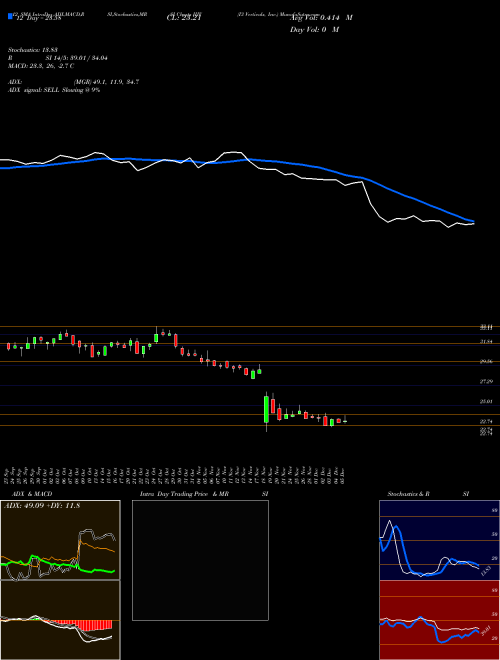500x660 pixels.
Task: Click the orange line in ADX panel
Action: tap(97, 547)
